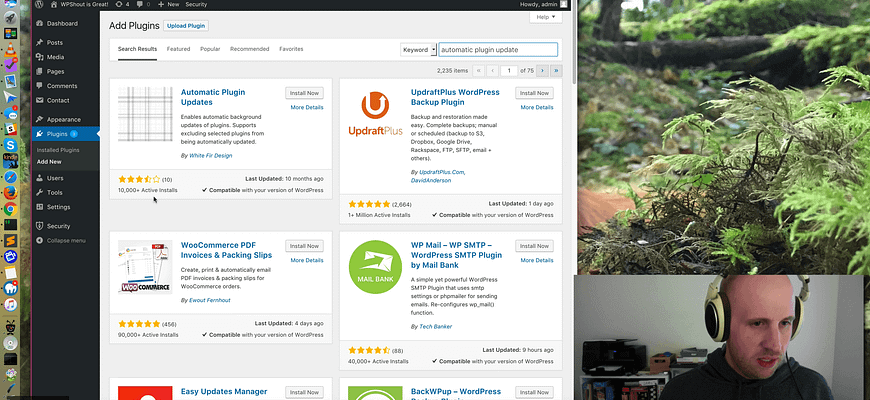Viewport: 870px width, 400px height.
Task: Open Users in the admin sidebar
Action: (55, 178)
